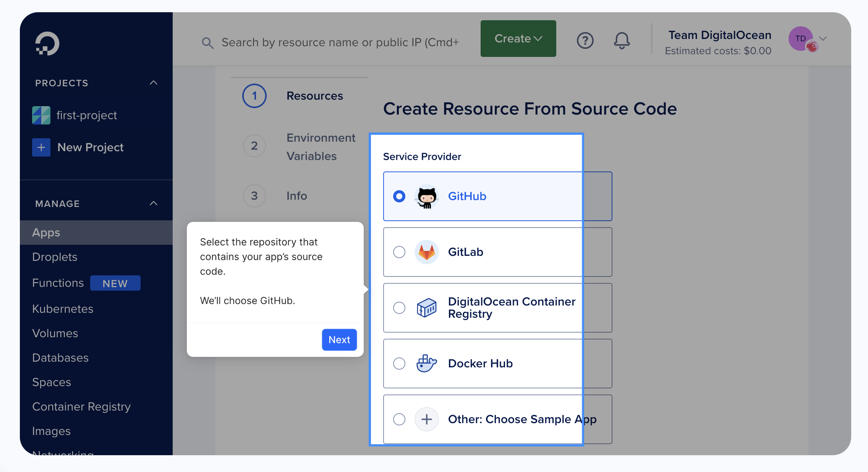Click the Next button in the tooltip
Viewport: 868px width, 472px height.
pos(339,339)
